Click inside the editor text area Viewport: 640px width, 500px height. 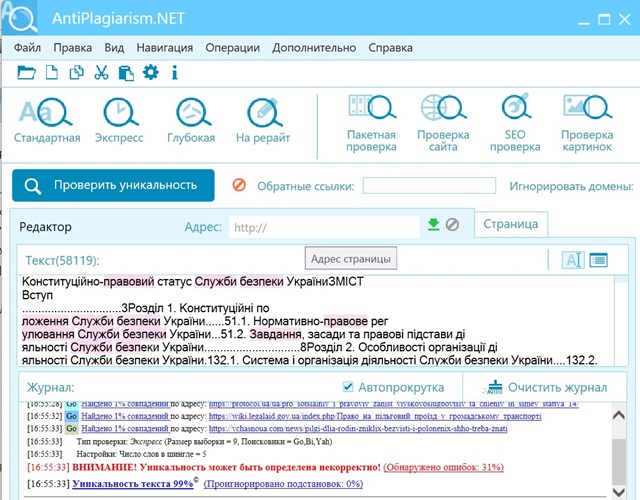[316, 320]
